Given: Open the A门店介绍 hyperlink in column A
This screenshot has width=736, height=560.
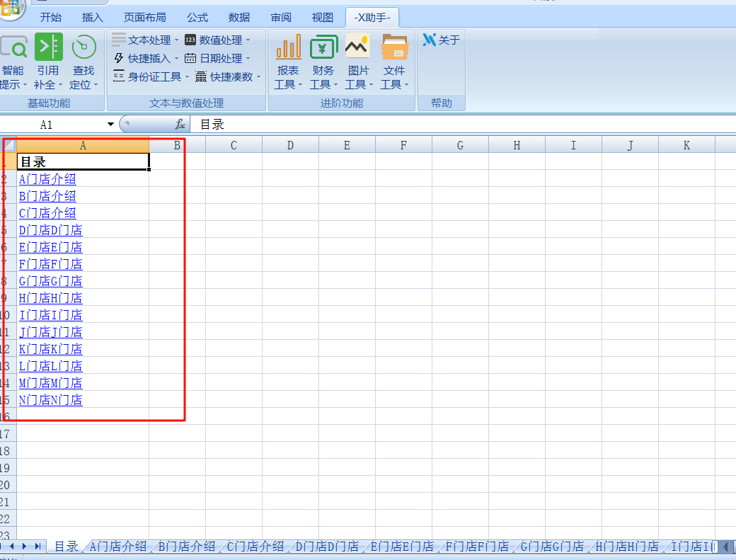Looking at the screenshot, I should [47, 179].
